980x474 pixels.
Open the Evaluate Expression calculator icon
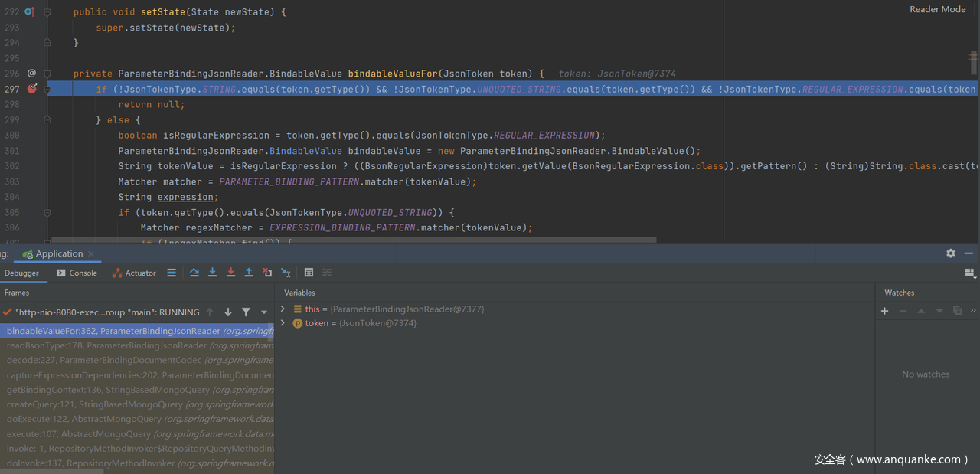[309, 273]
